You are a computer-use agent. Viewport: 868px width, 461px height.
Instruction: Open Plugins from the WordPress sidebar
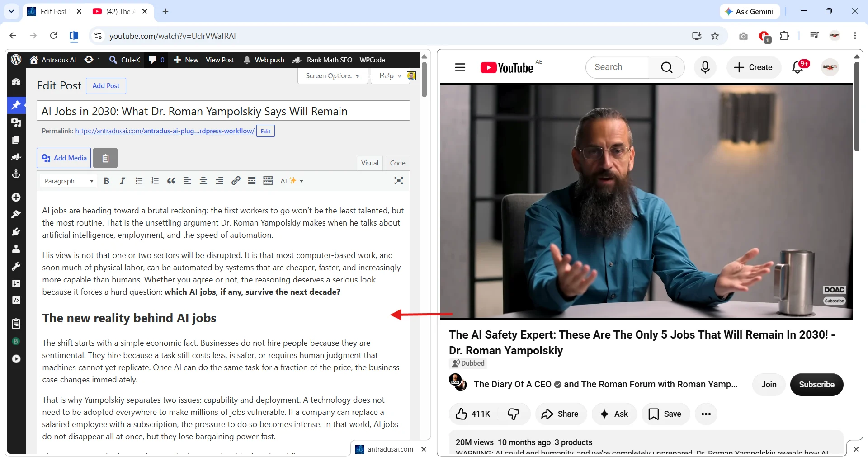16,231
